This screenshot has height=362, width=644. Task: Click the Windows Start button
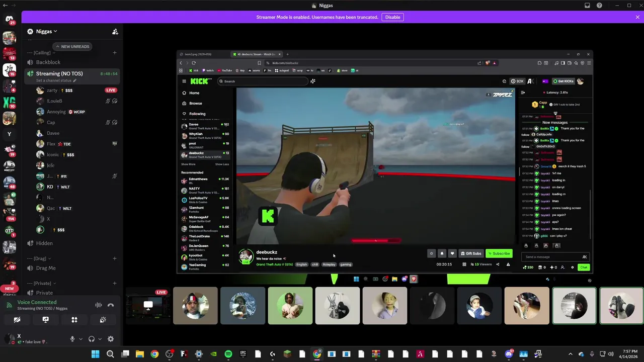95,354
